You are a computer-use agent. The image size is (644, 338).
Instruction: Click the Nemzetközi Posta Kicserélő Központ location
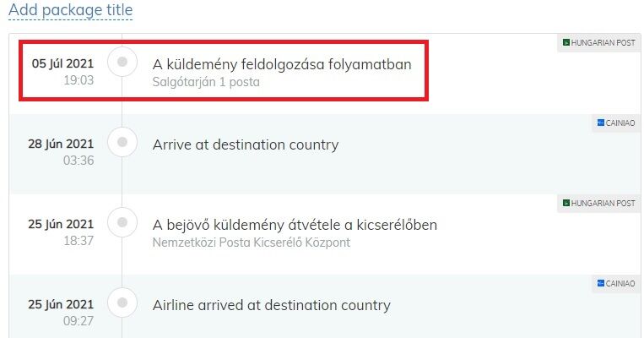252,243
